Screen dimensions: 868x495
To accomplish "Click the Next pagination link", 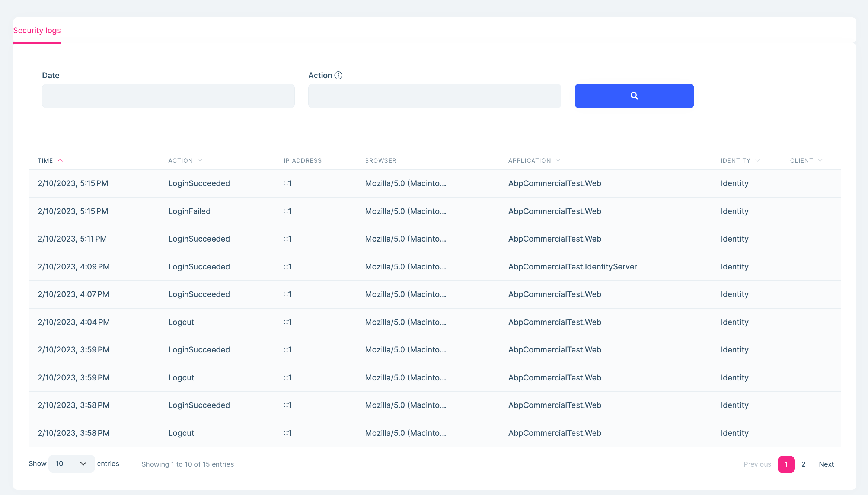I will [826, 464].
